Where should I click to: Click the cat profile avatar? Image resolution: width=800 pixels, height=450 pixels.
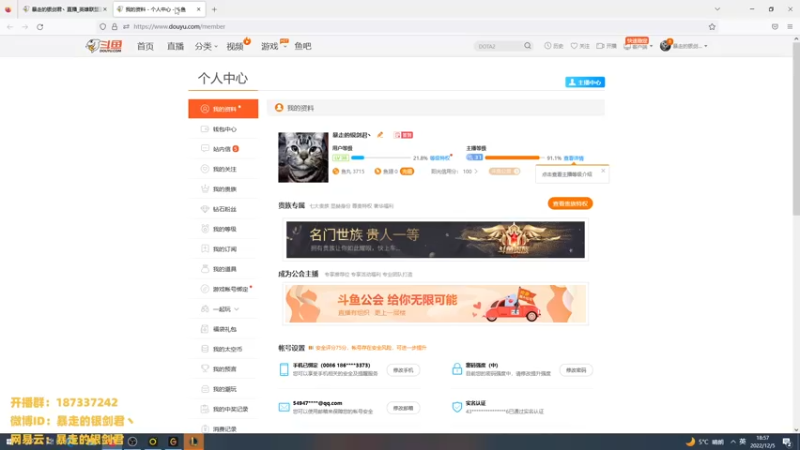[x=303, y=157]
